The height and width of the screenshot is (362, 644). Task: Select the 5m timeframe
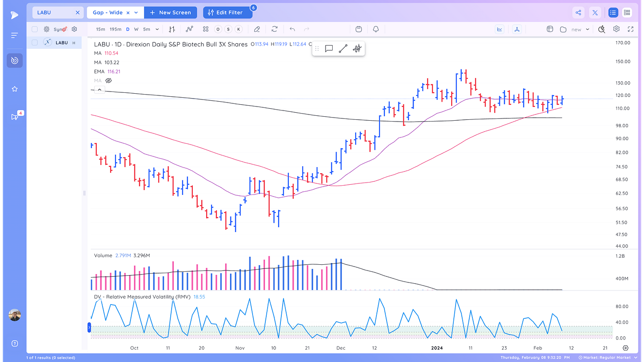click(x=146, y=29)
